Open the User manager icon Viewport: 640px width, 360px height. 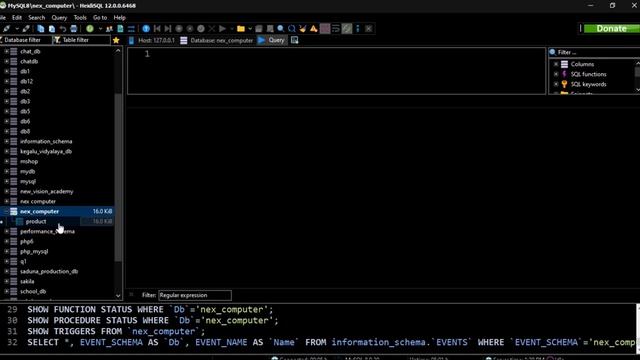[x=109, y=29]
